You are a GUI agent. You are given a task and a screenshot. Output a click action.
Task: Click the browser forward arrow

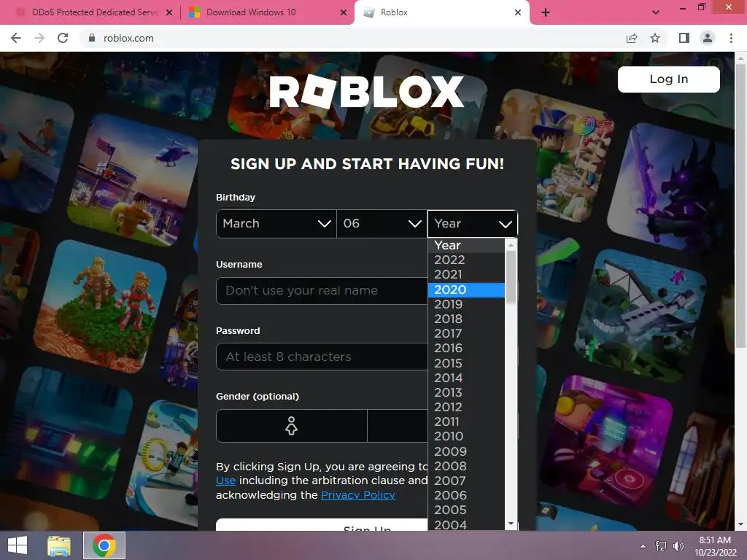coord(39,38)
